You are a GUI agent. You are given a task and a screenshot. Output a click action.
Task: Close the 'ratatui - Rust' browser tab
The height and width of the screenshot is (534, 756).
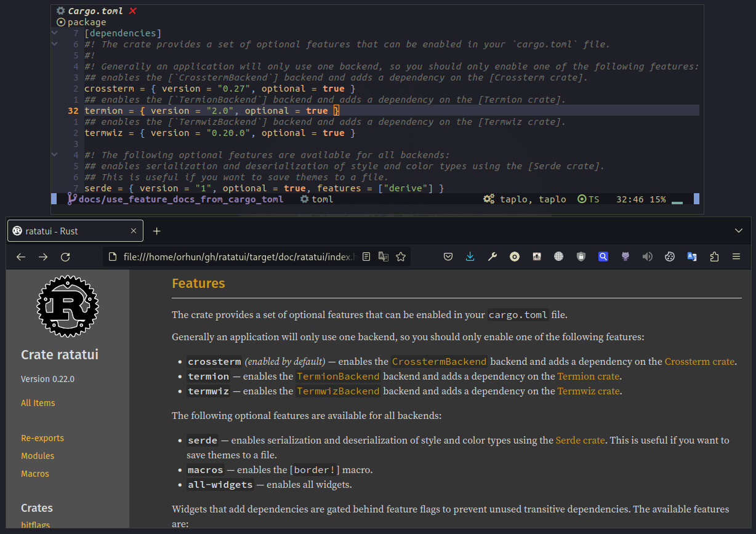134,231
